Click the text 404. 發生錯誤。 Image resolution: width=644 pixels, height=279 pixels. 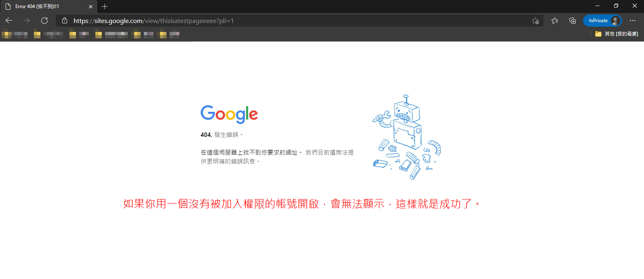pos(222,135)
